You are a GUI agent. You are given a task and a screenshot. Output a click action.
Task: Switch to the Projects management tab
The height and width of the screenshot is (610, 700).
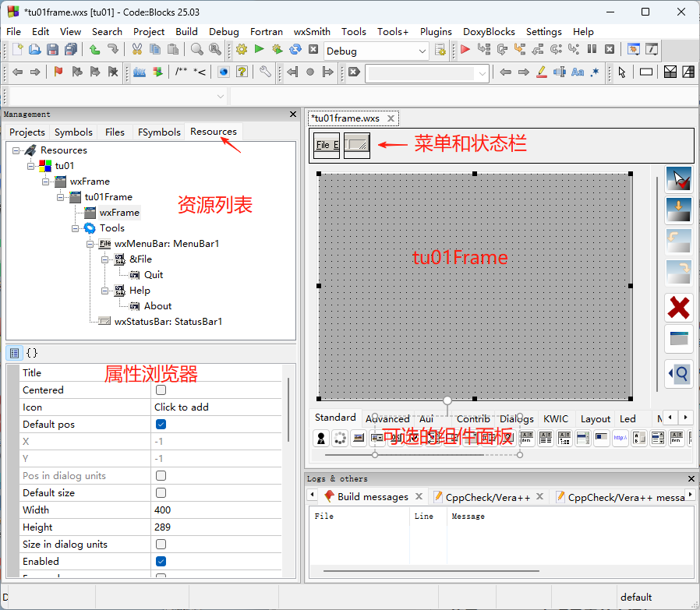coord(27,132)
